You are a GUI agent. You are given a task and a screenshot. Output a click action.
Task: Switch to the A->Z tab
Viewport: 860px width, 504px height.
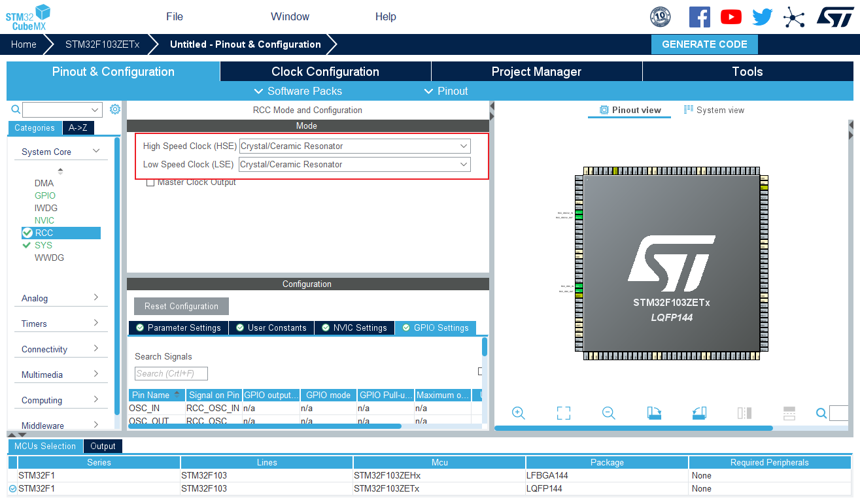(78, 127)
